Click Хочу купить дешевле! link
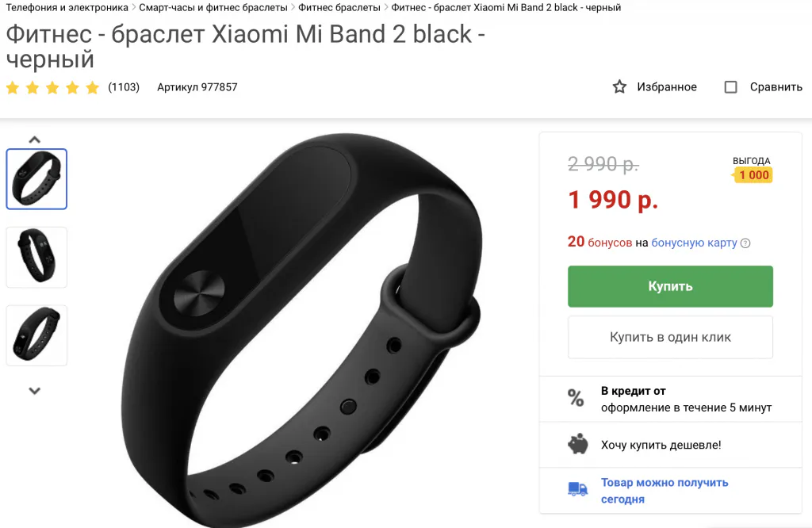Image resolution: width=812 pixels, height=528 pixels. point(661,445)
